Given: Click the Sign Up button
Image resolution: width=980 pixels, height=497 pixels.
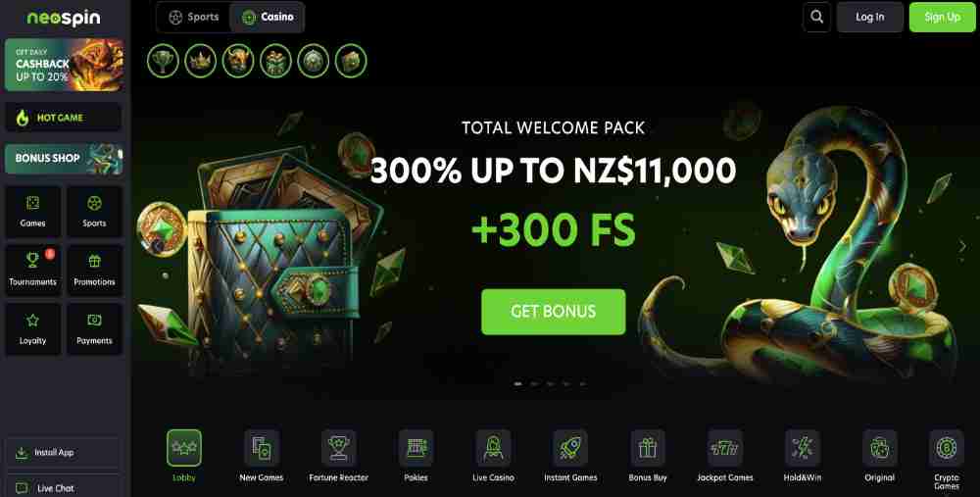Looking at the screenshot, I should pos(942,17).
